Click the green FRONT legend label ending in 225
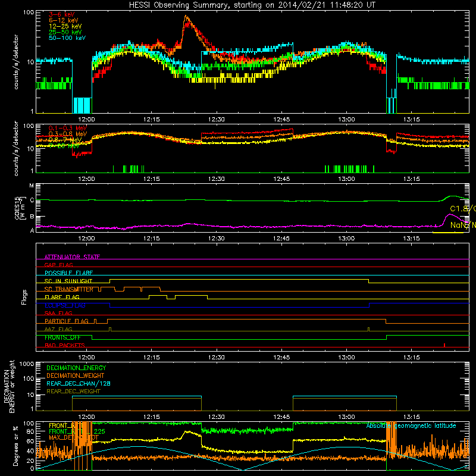This screenshot has height=476, width=476. [77, 431]
